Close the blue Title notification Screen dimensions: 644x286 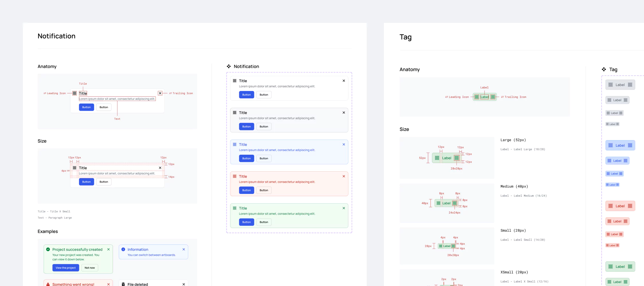[344, 144]
